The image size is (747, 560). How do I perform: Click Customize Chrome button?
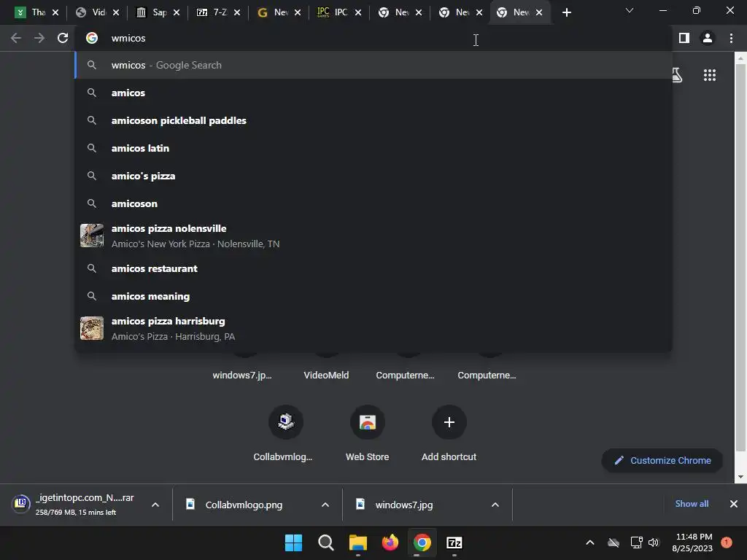pyautogui.click(x=662, y=461)
